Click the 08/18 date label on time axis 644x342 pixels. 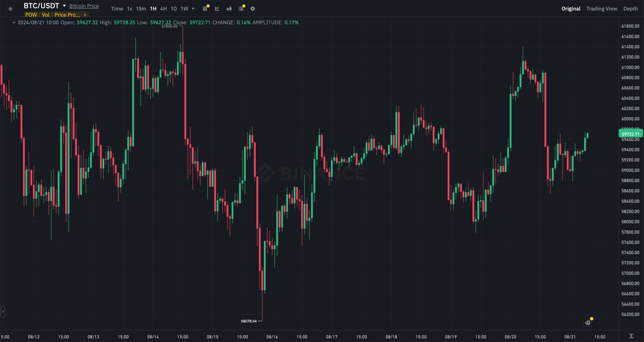[x=391, y=337]
